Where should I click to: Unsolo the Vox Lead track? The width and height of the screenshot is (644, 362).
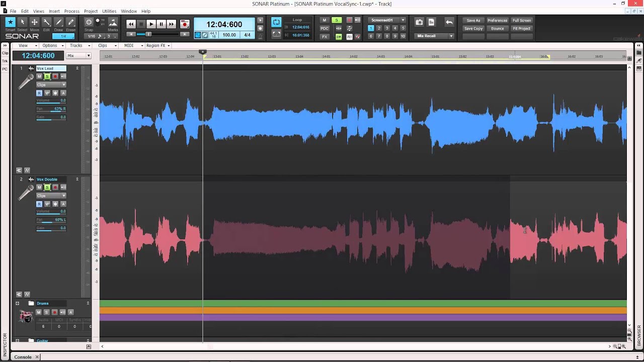[x=47, y=76]
